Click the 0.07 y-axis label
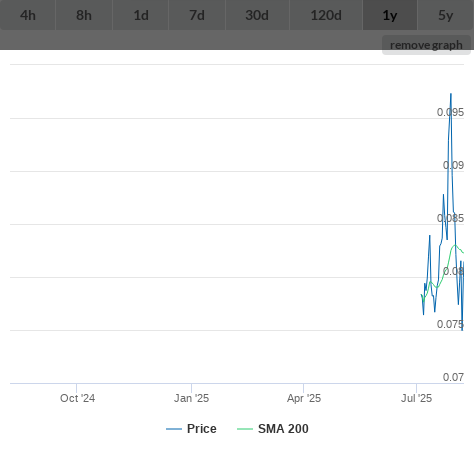 (x=453, y=377)
